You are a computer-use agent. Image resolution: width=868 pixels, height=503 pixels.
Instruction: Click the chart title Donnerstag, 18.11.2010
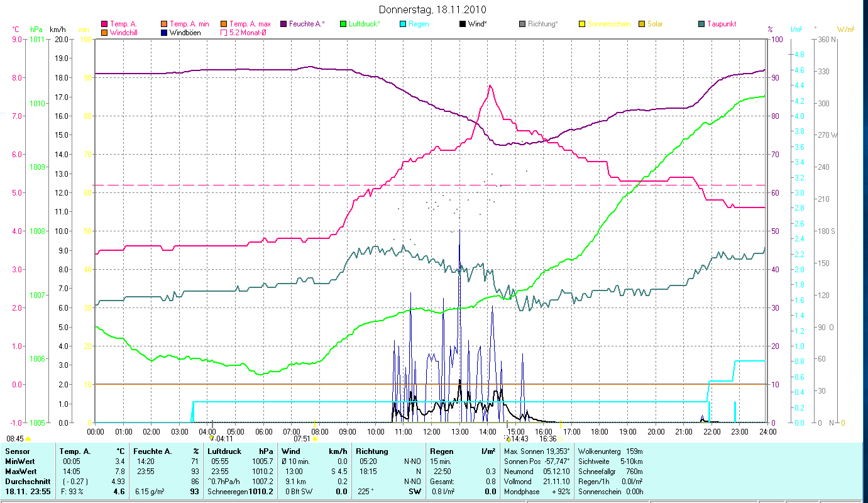coord(433,10)
